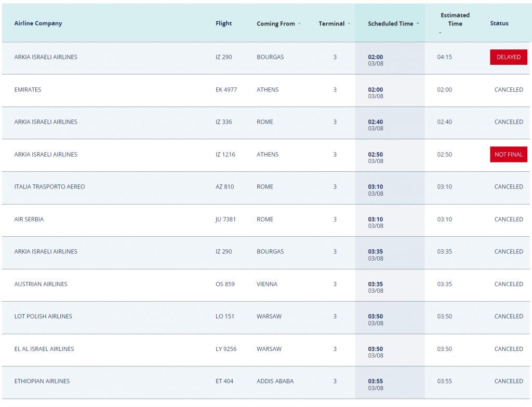Click the chevron under Estimated Time
The image size is (532, 407).
tap(440, 33)
